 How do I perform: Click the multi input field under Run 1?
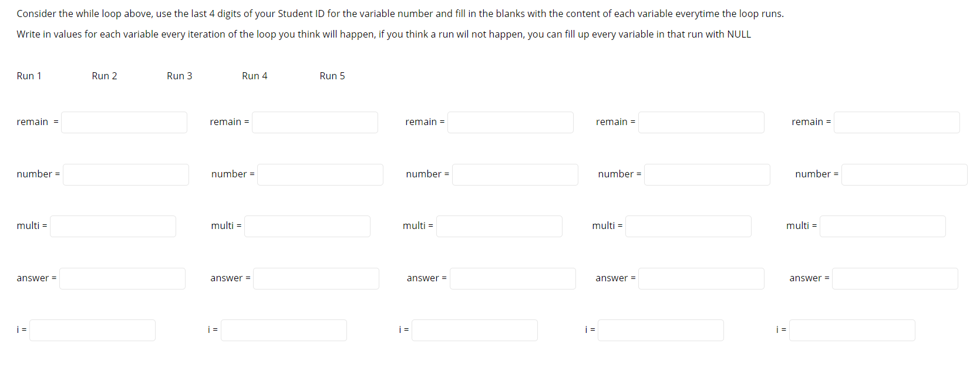click(x=112, y=226)
